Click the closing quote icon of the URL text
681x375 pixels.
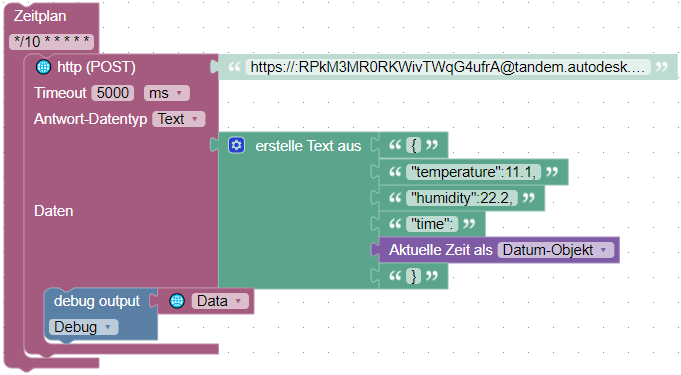point(661,67)
